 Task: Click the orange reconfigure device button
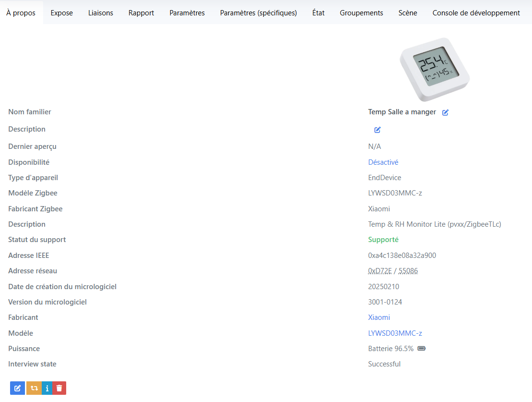34,388
